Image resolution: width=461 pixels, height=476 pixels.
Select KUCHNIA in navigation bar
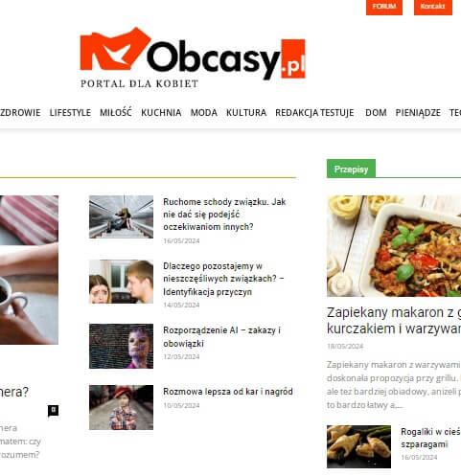[x=161, y=113]
